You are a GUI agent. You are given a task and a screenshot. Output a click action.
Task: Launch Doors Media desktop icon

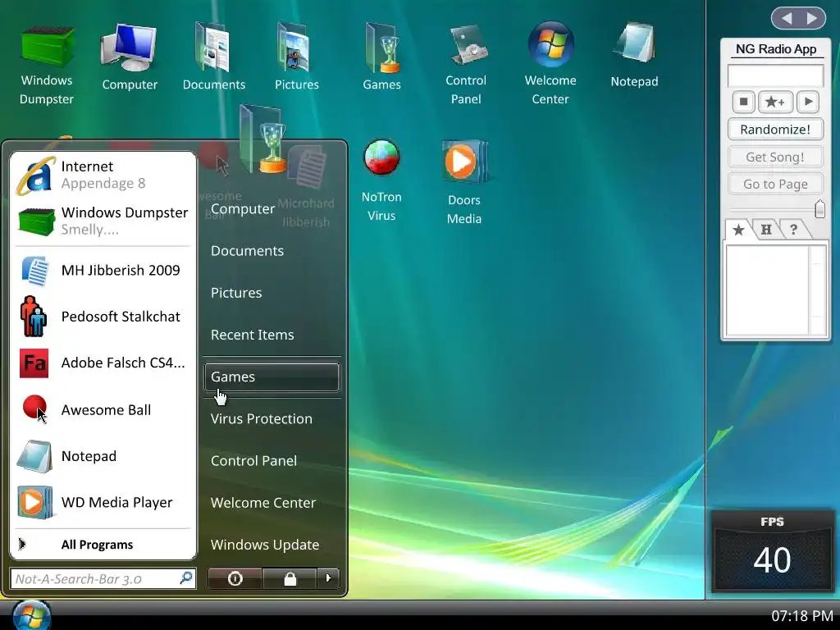[464, 183]
